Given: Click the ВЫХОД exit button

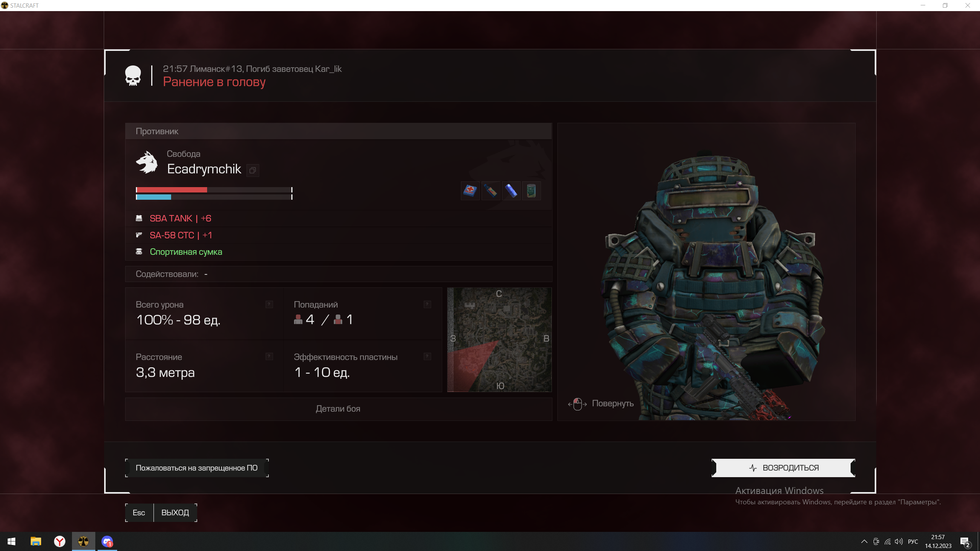Looking at the screenshot, I should 175,513.
